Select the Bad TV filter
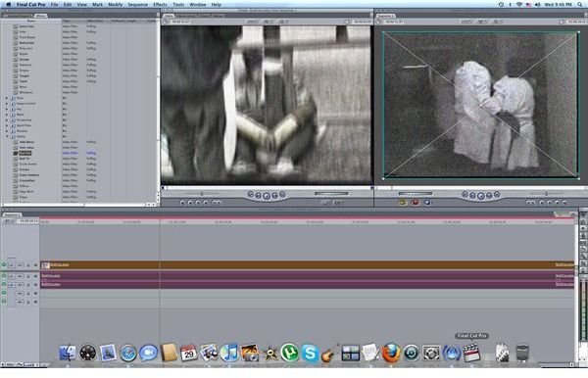This screenshot has width=588, height=378. 24,159
